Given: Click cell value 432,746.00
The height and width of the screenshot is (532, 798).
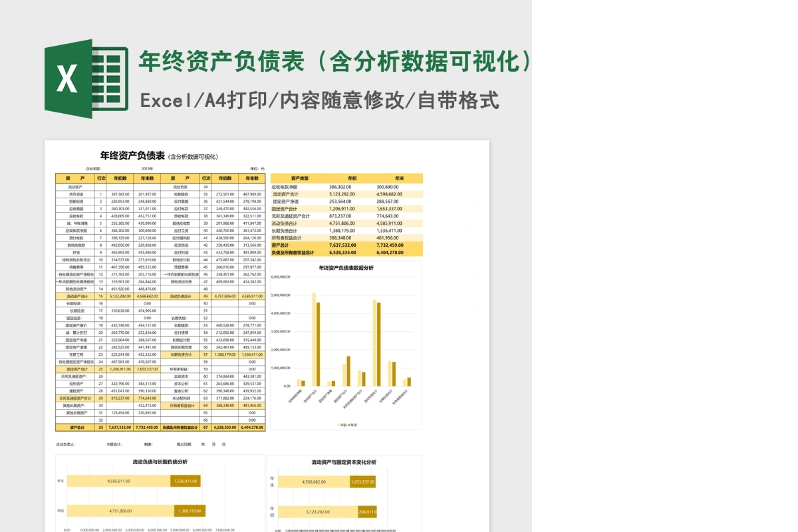Looking at the screenshot, I should pyautogui.click(x=120, y=325).
